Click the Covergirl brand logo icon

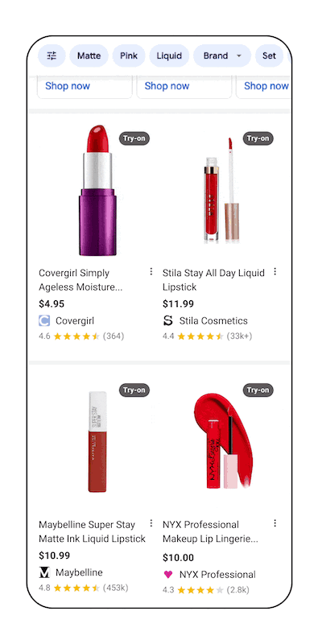point(44,320)
